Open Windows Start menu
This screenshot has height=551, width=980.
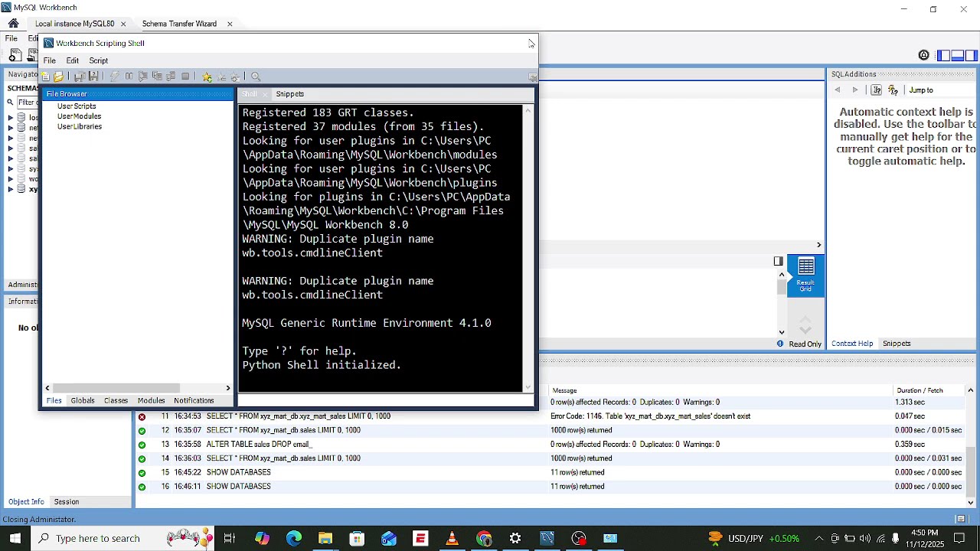point(15,538)
